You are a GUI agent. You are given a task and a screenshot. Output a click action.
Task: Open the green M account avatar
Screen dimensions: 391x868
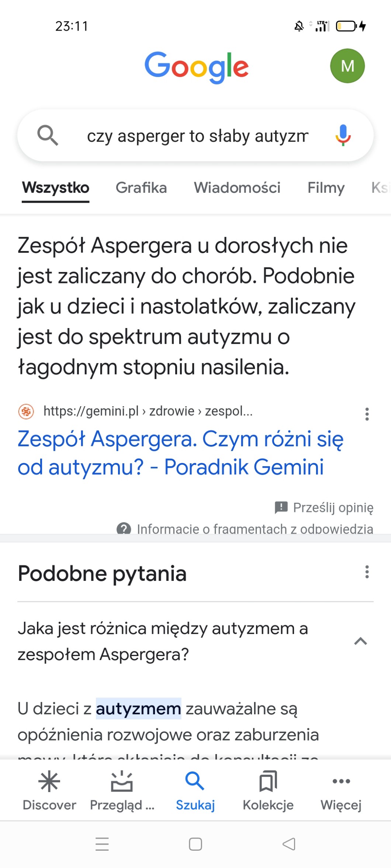click(x=347, y=66)
